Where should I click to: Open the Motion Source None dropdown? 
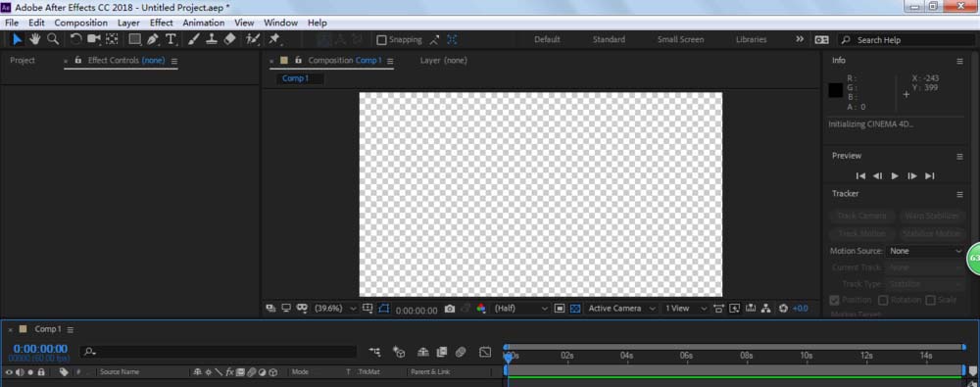click(x=926, y=251)
